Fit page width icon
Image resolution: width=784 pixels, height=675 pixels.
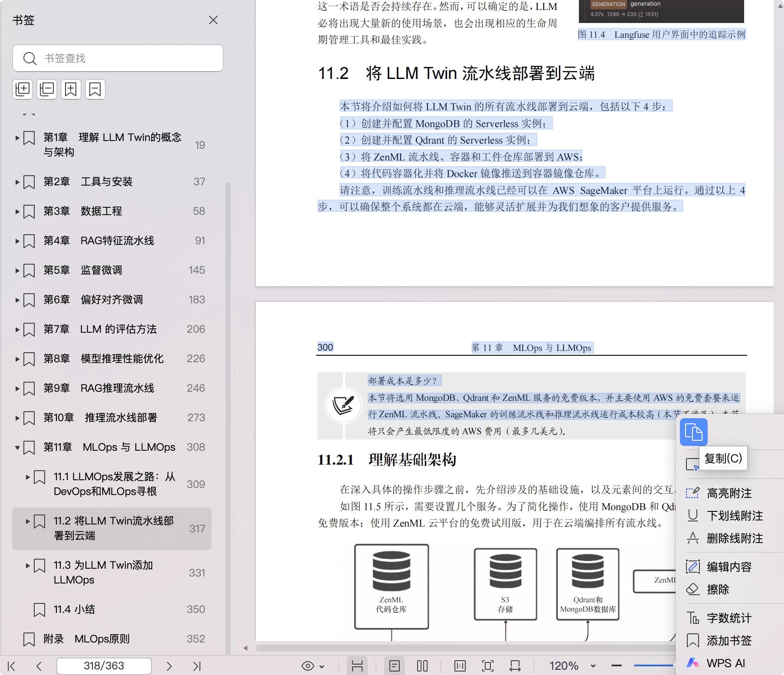(515, 666)
